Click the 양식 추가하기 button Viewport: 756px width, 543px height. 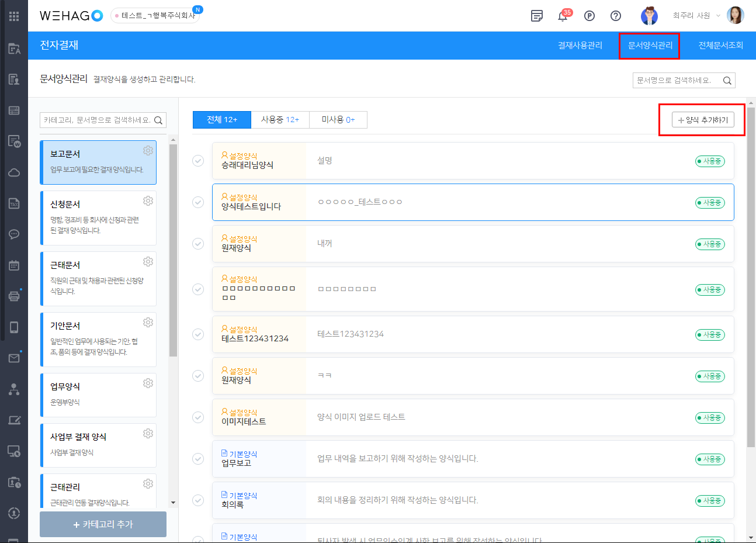click(x=703, y=120)
